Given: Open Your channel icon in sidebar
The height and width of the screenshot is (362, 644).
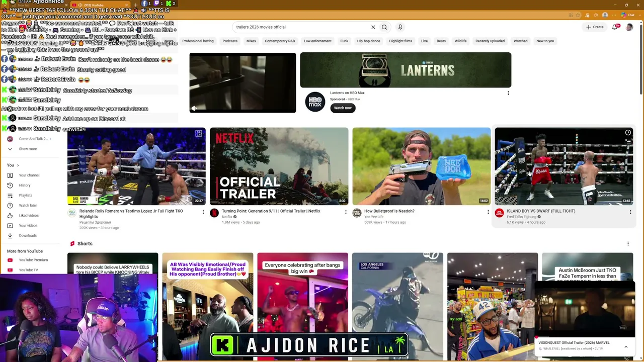Looking at the screenshot, I should pyautogui.click(x=10, y=175).
